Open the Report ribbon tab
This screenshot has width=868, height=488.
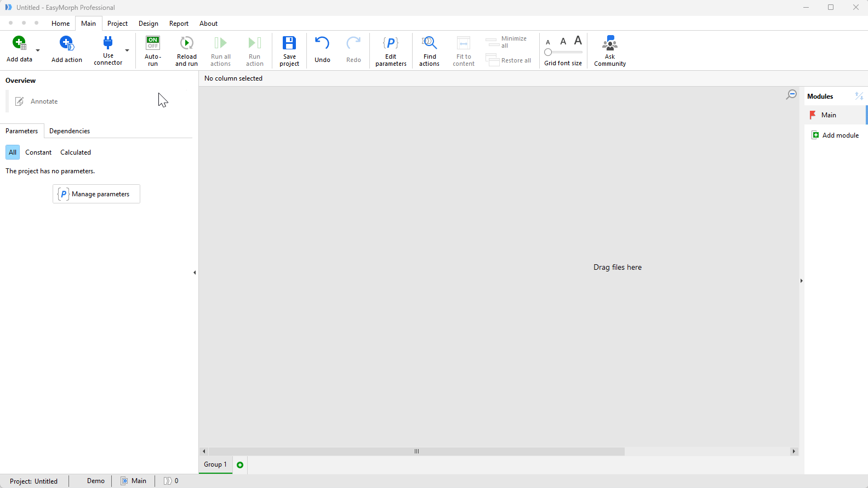[x=179, y=24]
